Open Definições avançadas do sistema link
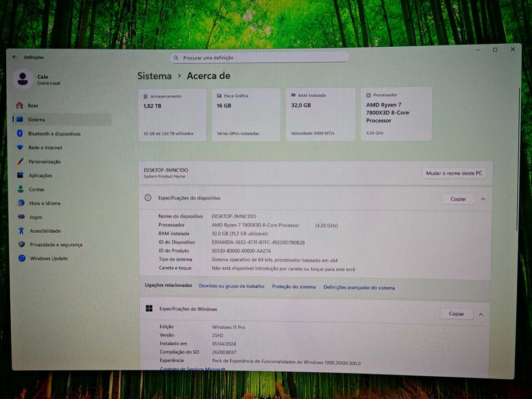 [x=359, y=287]
